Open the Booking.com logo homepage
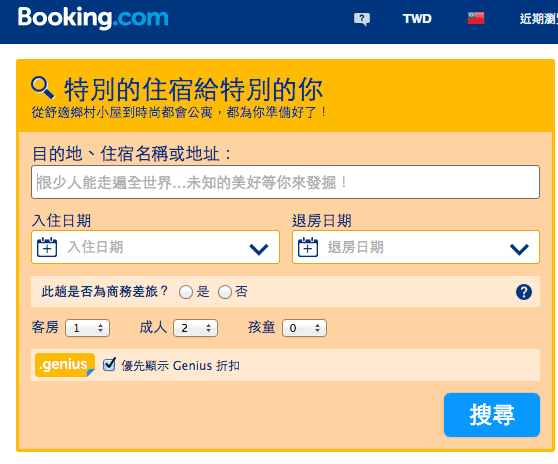 pos(93,18)
